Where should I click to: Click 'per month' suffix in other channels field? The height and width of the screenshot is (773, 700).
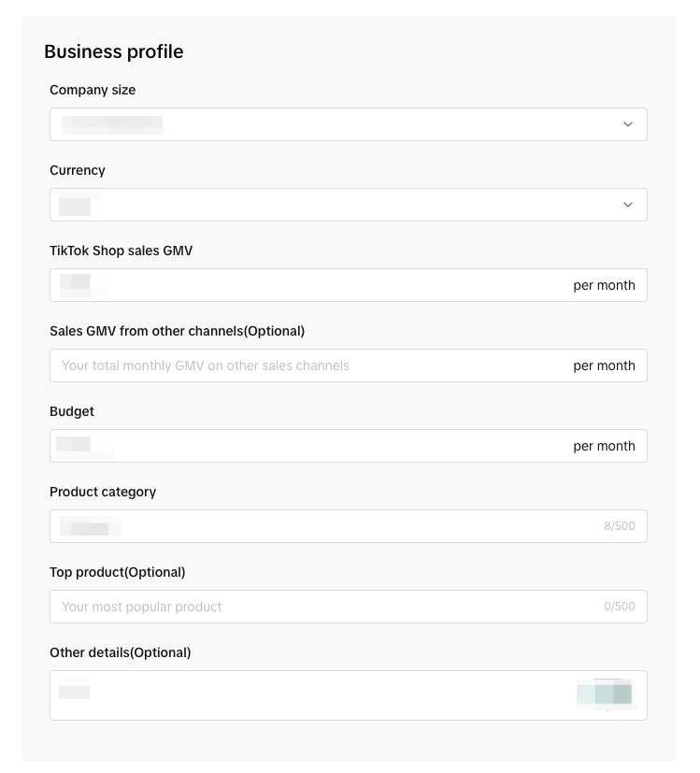pyautogui.click(x=604, y=365)
